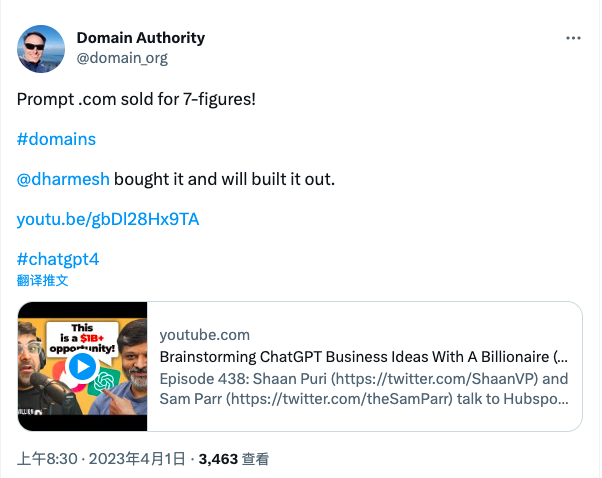Click the 'bought it and will built it out' text

(x=225, y=179)
